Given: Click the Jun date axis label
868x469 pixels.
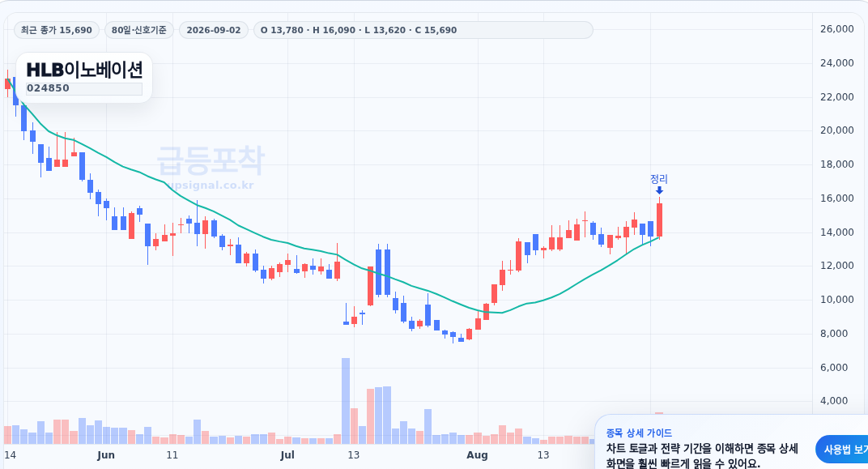Looking at the screenshot, I should coord(106,455).
